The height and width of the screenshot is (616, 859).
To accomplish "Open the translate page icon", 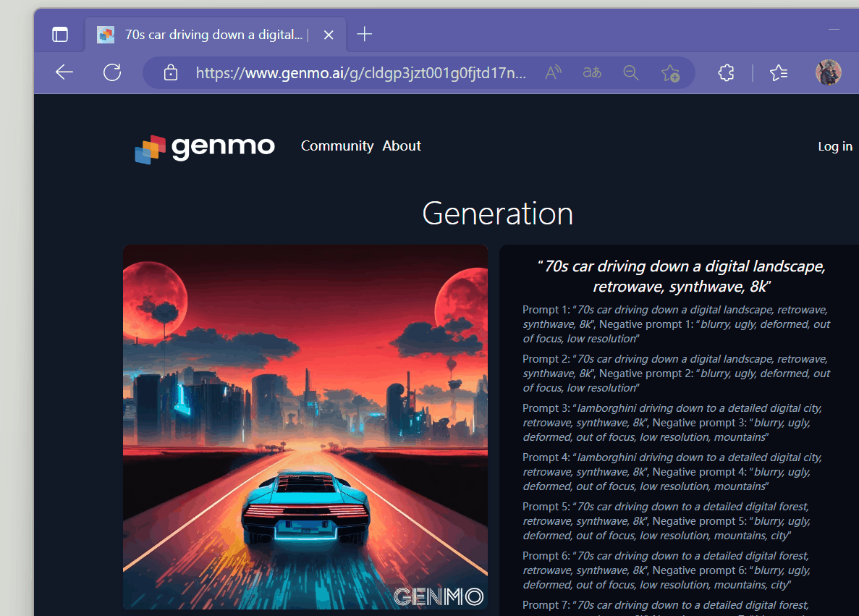I will [x=592, y=72].
